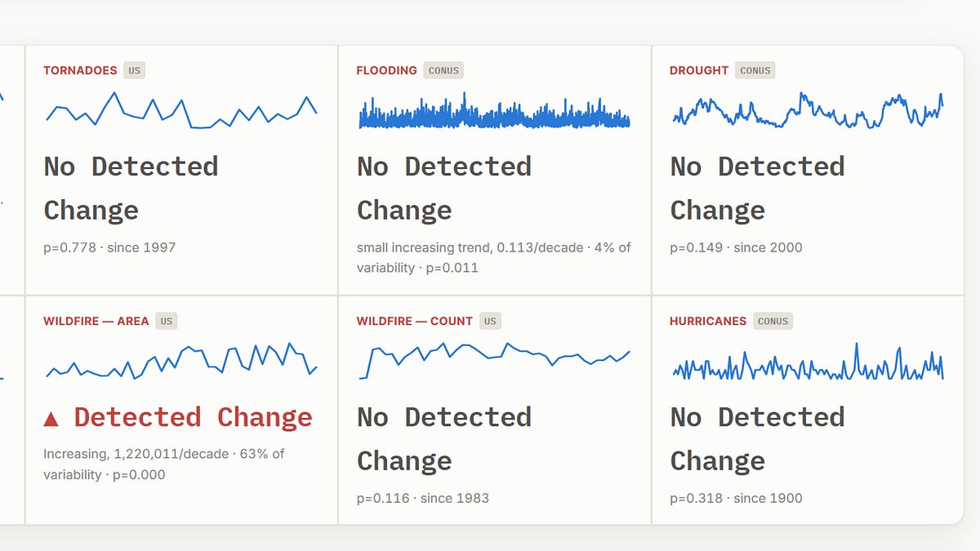Click the US badge beside Wildfire — Area
Viewport: 980px width, 551px height.
point(167,321)
